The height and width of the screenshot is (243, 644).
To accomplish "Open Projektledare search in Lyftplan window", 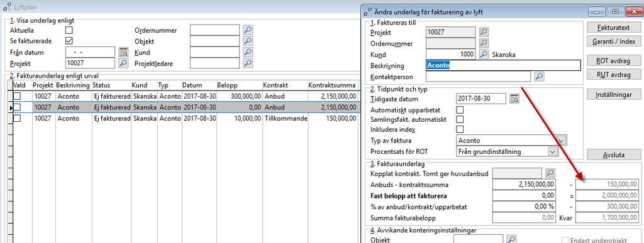I will pos(248,63).
